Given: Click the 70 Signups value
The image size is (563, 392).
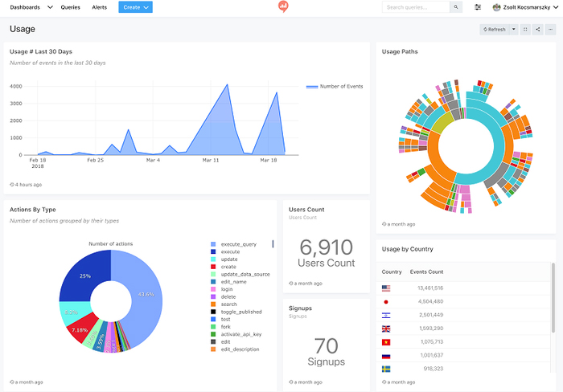Looking at the screenshot, I should click(326, 346).
